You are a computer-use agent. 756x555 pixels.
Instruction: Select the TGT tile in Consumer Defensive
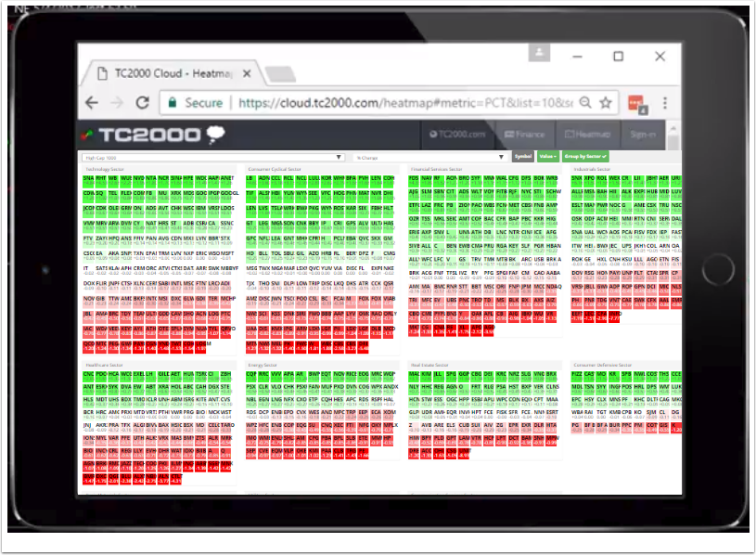[602, 415]
